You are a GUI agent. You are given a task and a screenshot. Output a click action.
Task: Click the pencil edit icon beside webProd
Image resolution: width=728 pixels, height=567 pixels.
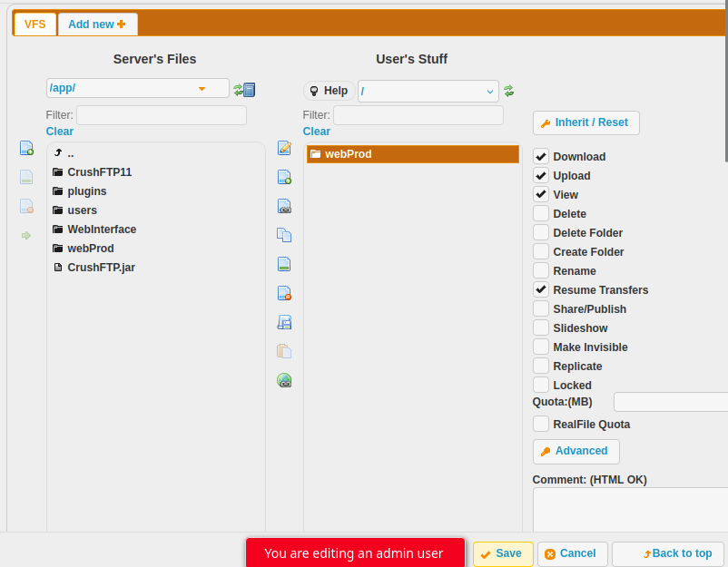click(x=284, y=148)
